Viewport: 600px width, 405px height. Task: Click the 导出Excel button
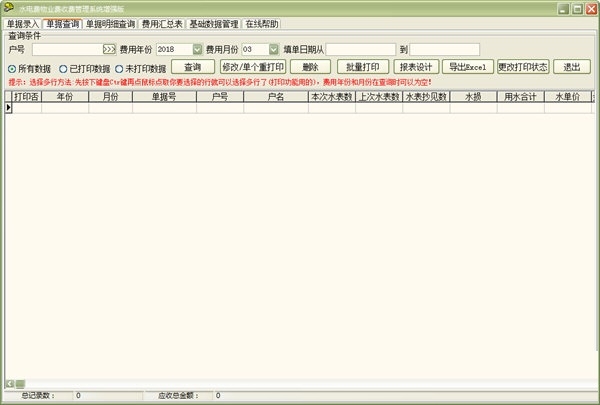coord(468,67)
